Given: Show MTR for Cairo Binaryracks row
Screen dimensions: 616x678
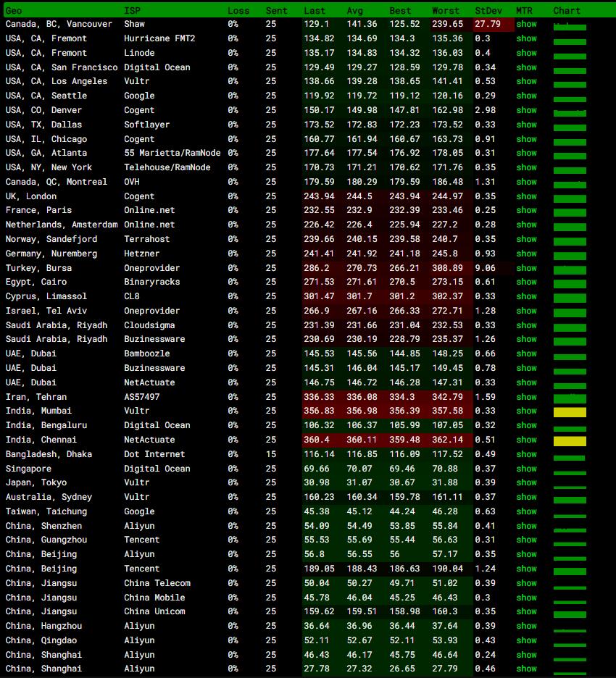Looking at the screenshot, I should (x=526, y=282).
